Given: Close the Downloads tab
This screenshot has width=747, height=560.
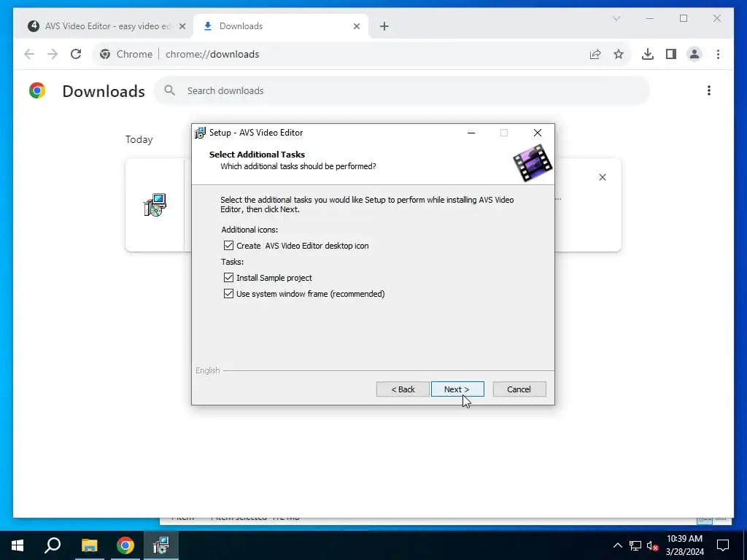Looking at the screenshot, I should pos(356,26).
